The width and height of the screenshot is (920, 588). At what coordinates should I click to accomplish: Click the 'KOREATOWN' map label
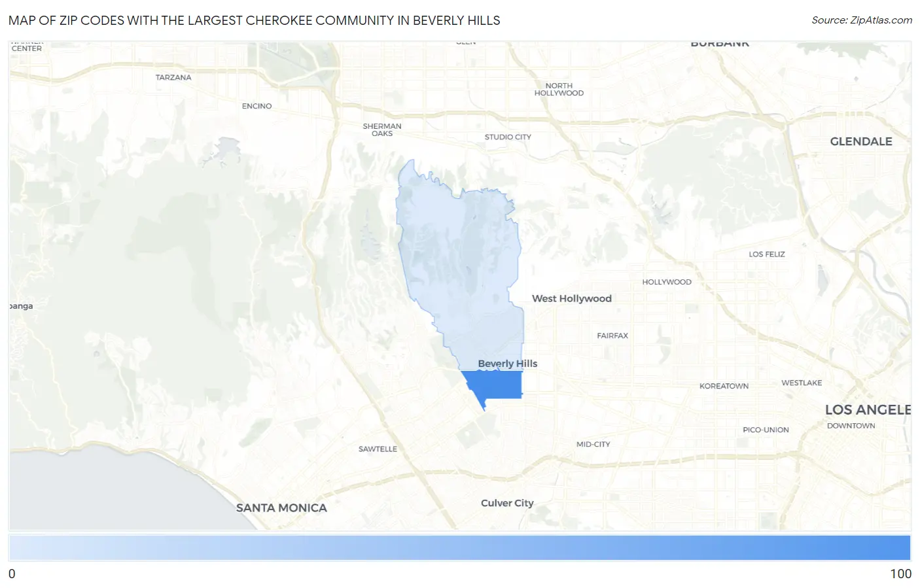click(724, 386)
